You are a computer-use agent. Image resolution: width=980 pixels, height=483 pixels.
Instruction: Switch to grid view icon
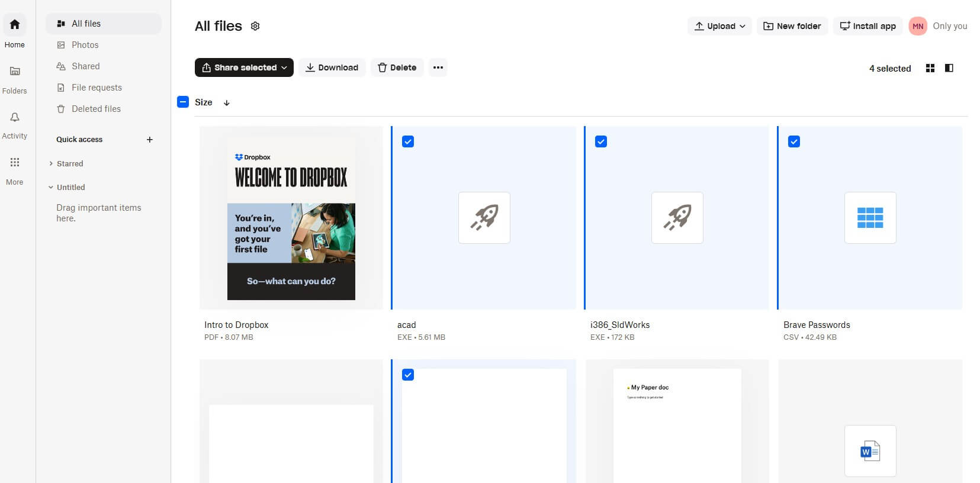point(930,68)
